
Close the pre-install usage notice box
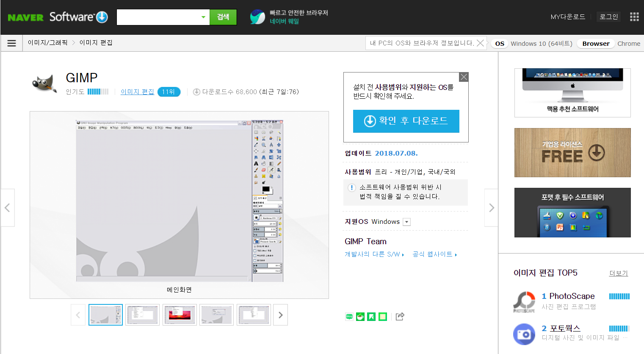tap(464, 77)
